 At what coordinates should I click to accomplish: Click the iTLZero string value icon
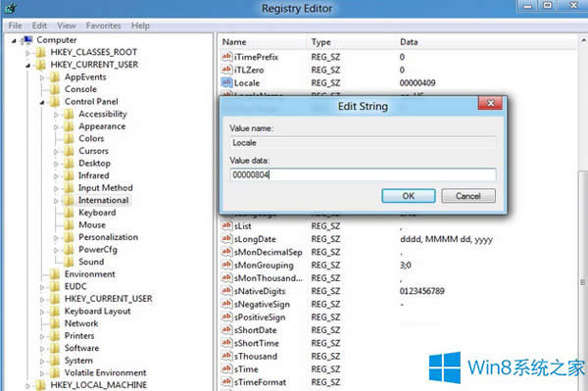pos(226,70)
